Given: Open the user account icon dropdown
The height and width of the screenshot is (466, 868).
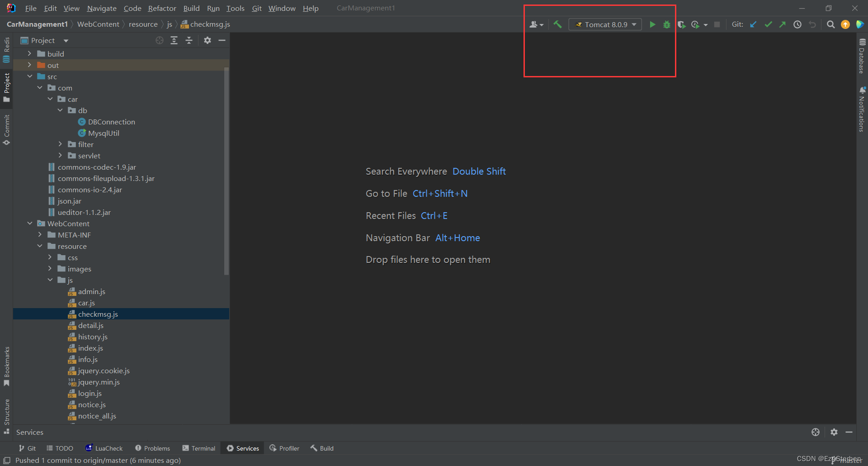Looking at the screenshot, I should click(x=537, y=24).
